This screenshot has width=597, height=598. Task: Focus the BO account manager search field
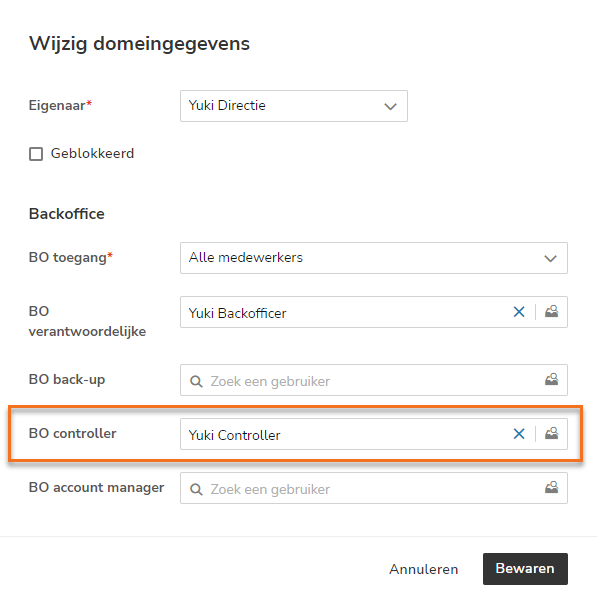(374, 488)
